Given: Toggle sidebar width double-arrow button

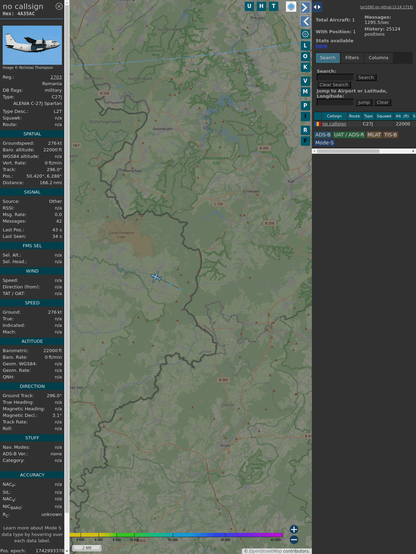Looking at the screenshot, I should tap(317, 7).
